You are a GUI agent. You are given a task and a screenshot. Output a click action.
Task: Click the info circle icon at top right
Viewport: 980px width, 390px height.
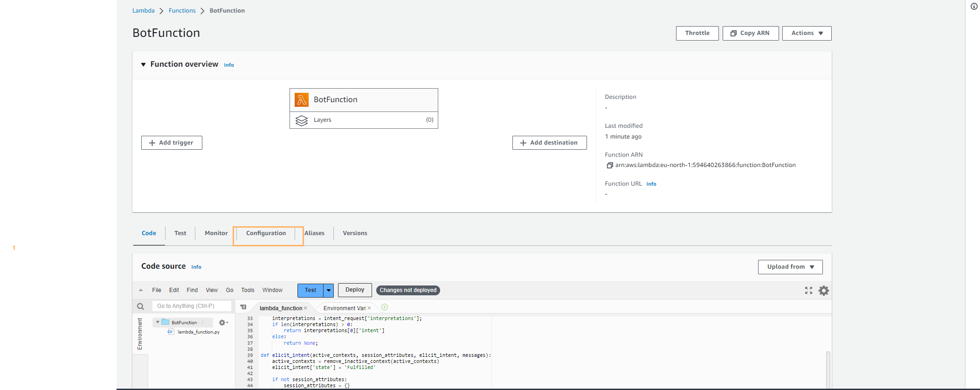974,7
